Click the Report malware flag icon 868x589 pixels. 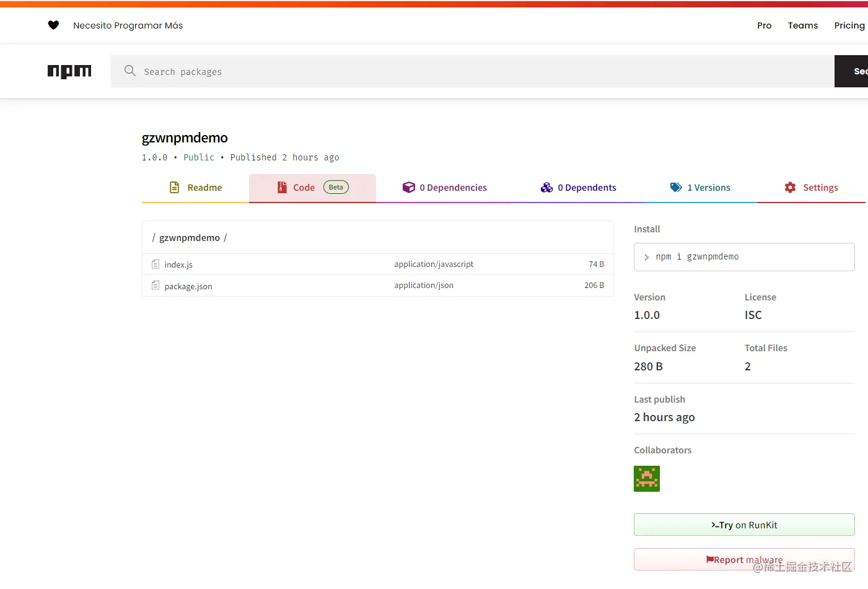709,560
